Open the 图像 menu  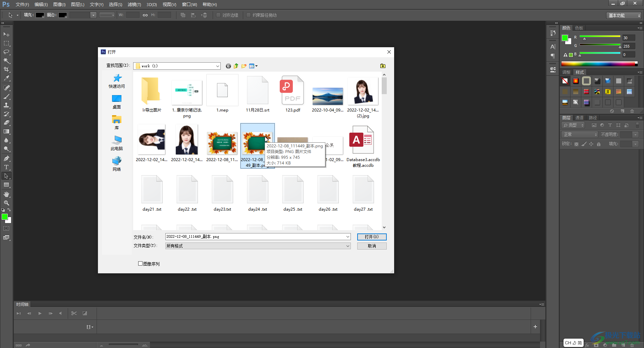(x=59, y=4)
